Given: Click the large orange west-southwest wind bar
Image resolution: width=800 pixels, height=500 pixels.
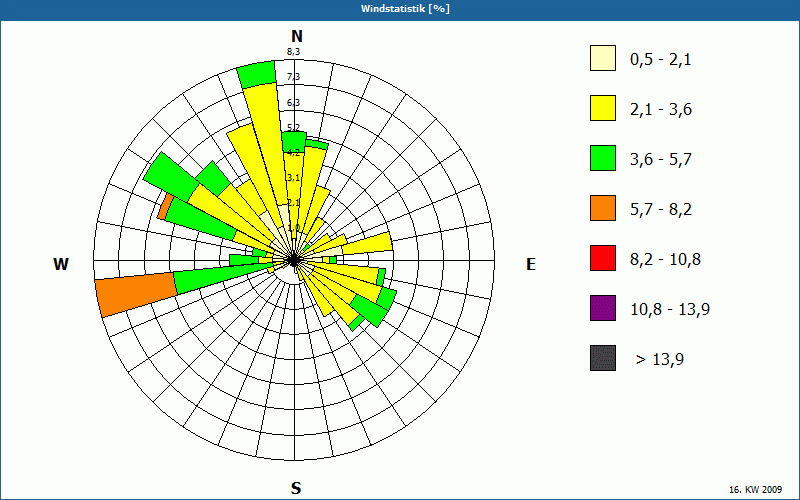Looking at the screenshot, I should [x=136, y=294].
